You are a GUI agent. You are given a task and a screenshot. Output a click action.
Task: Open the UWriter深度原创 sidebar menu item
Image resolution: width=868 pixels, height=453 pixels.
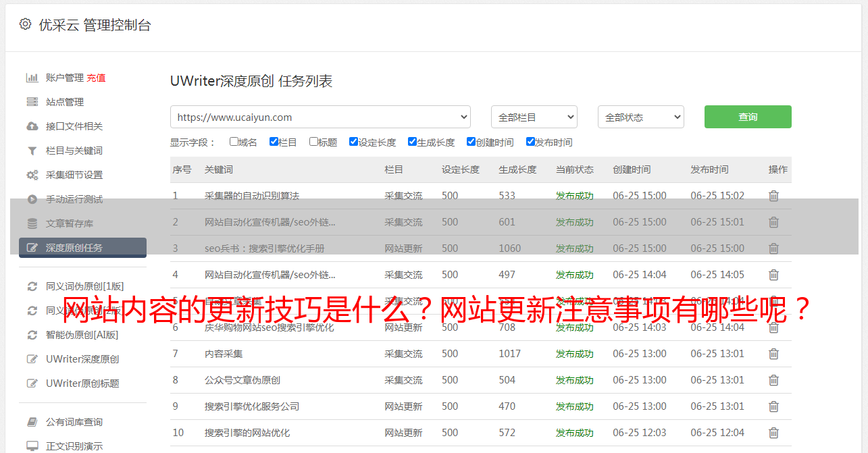click(82, 359)
